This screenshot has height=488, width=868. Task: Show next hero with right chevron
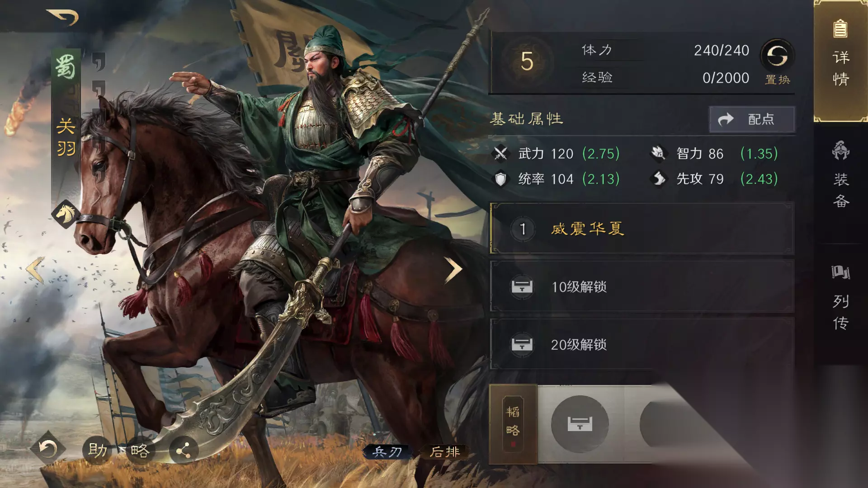(x=453, y=270)
